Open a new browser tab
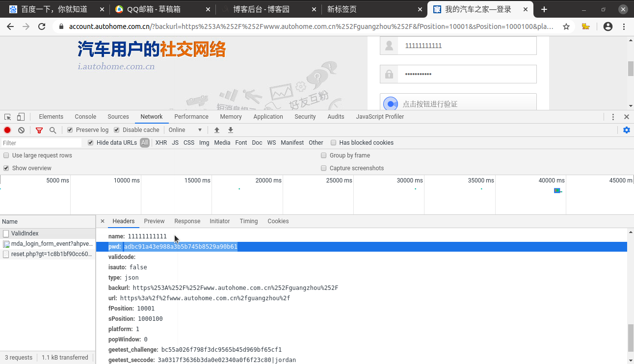 point(544,9)
